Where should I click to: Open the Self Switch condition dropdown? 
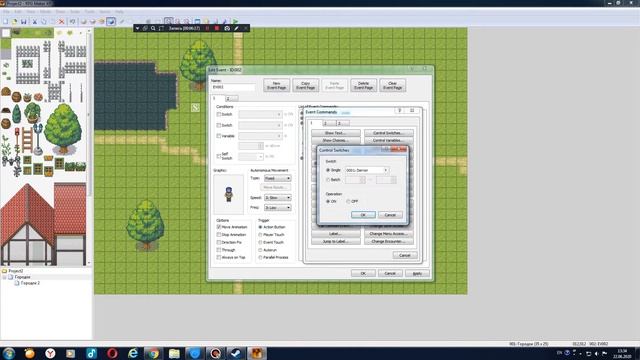(x=251, y=156)
